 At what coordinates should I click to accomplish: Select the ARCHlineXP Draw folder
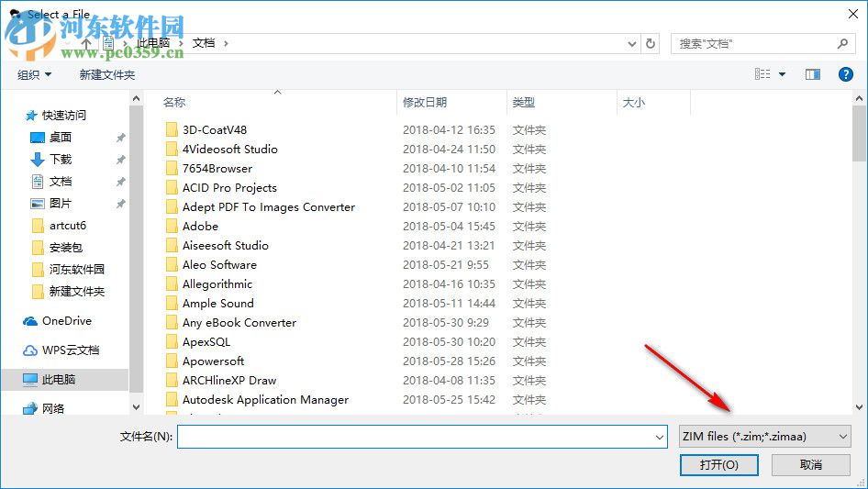coord(229,381)
